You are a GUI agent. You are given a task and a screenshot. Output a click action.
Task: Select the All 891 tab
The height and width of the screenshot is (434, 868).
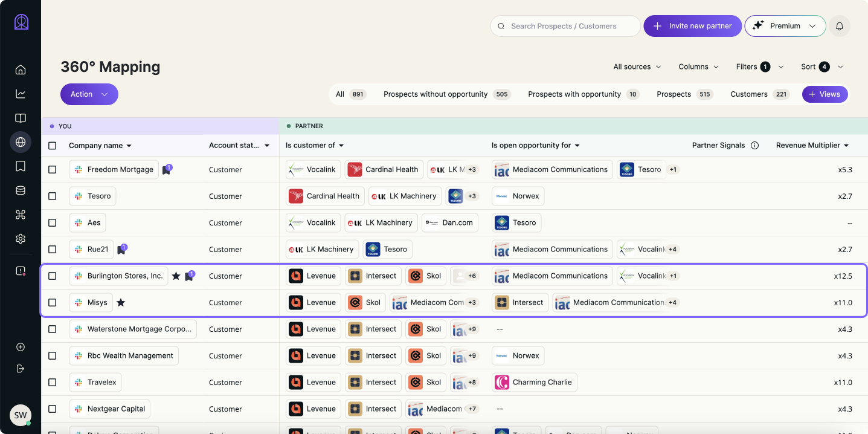351,94
